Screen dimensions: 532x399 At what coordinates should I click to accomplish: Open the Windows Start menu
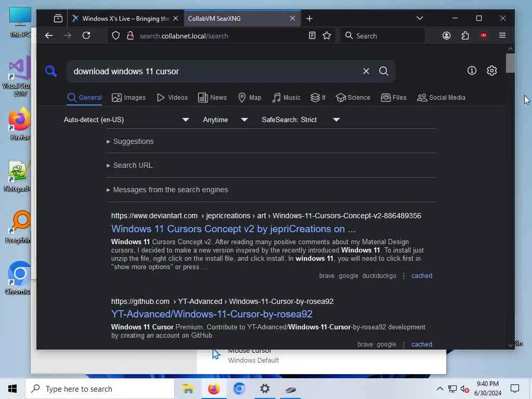click(x=12, y=389)
